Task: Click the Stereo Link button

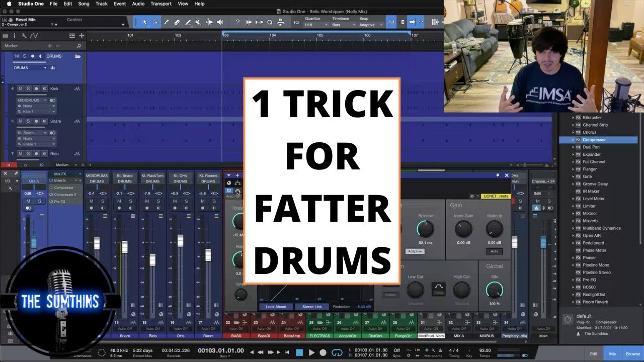Action: 312,306
